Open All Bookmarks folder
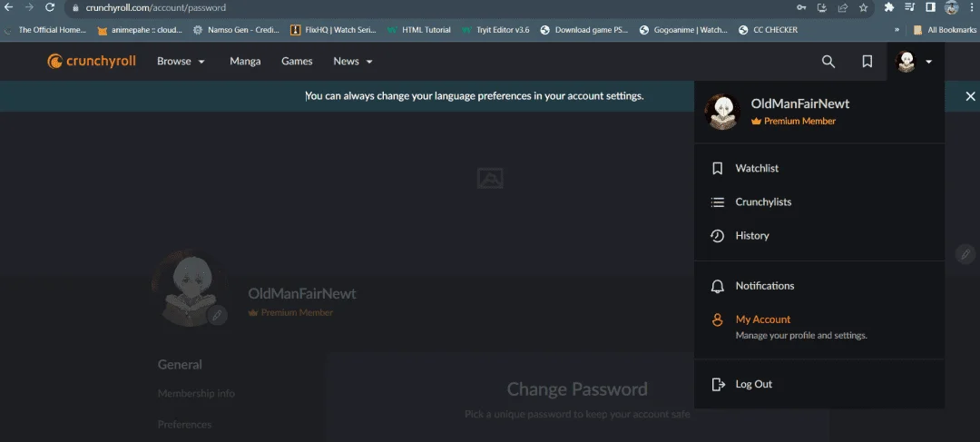The height and width of the screenshot is (442, 980). tap(945, 29)
